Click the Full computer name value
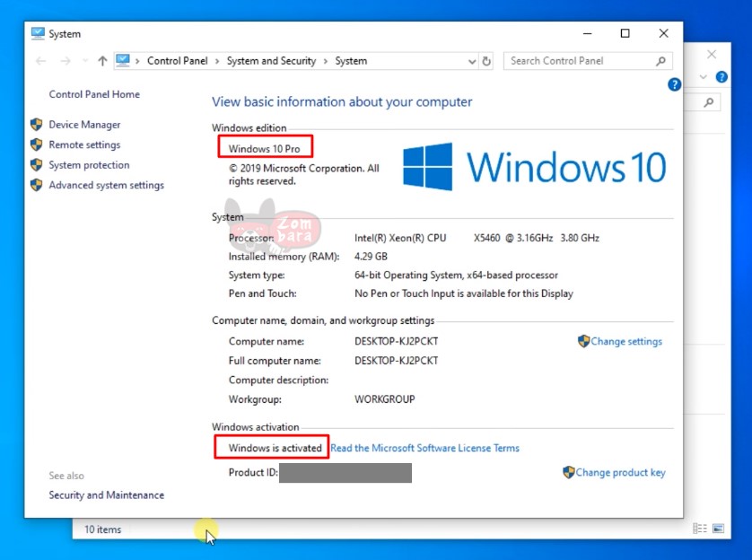Image resolution: width=752 pixels, height=560 pixels. click(x=396, y=361)
